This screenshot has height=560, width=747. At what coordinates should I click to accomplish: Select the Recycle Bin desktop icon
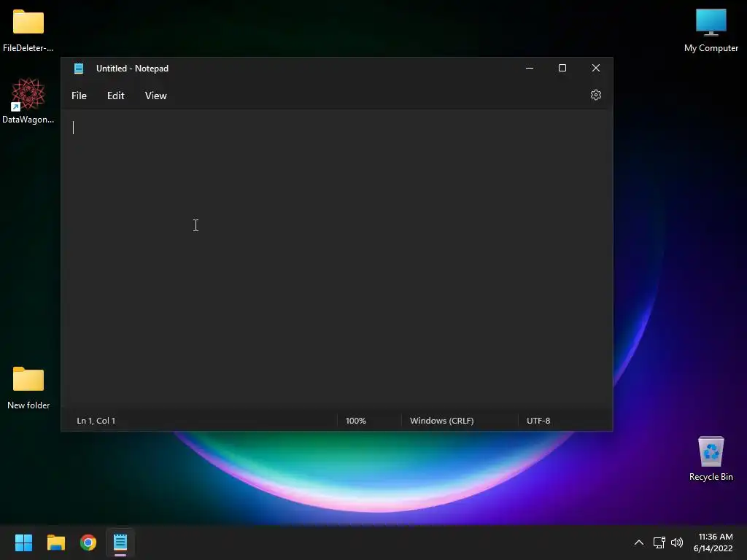[711, 458]
